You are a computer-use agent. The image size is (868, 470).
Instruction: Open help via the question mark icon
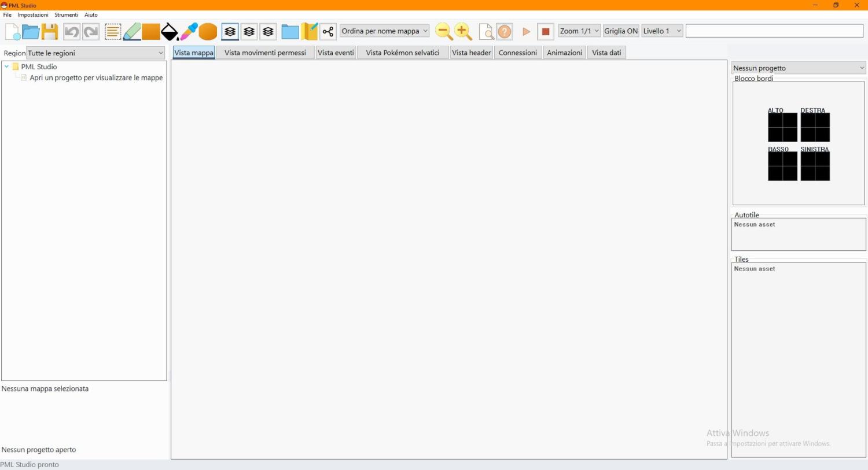pos(505,32)
